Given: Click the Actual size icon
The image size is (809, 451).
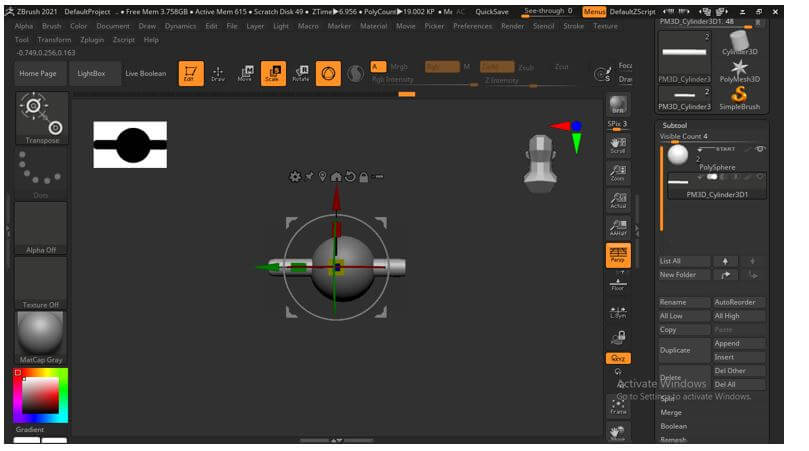Looking at the screenshot, I should (618, 200).
